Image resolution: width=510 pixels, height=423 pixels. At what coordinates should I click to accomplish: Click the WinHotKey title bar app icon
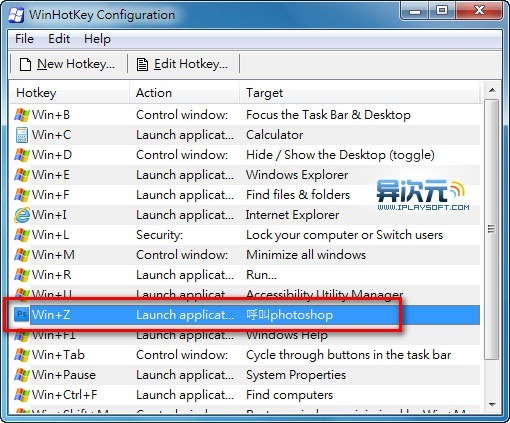(x=16, y=15)
